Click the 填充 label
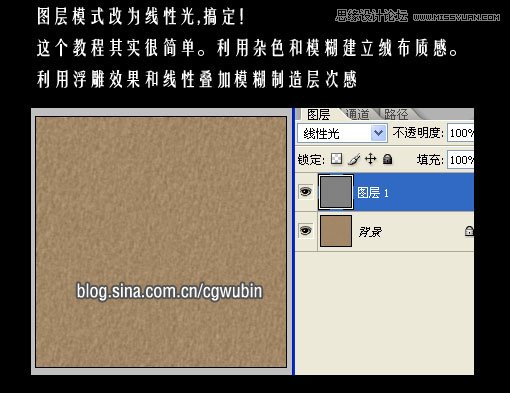Image resolution: width=510 pixels, height=393 pixels. point(430,160)
